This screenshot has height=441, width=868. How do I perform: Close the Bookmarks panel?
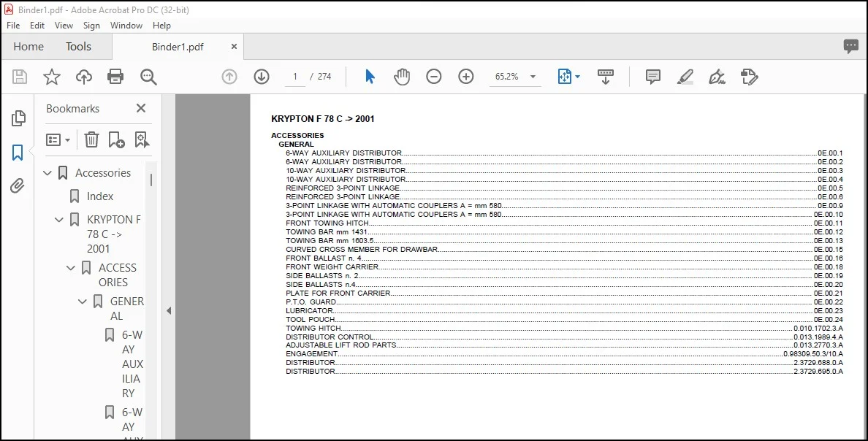point(141,109)
